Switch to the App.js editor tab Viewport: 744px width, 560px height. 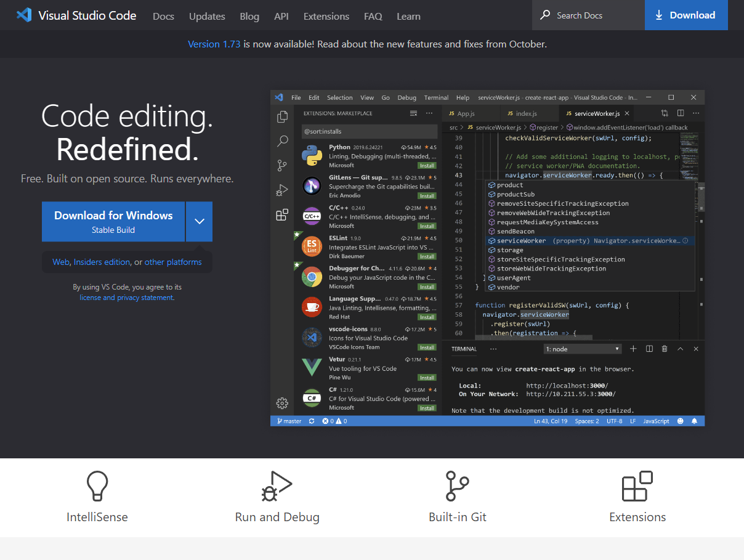point(471,113)
